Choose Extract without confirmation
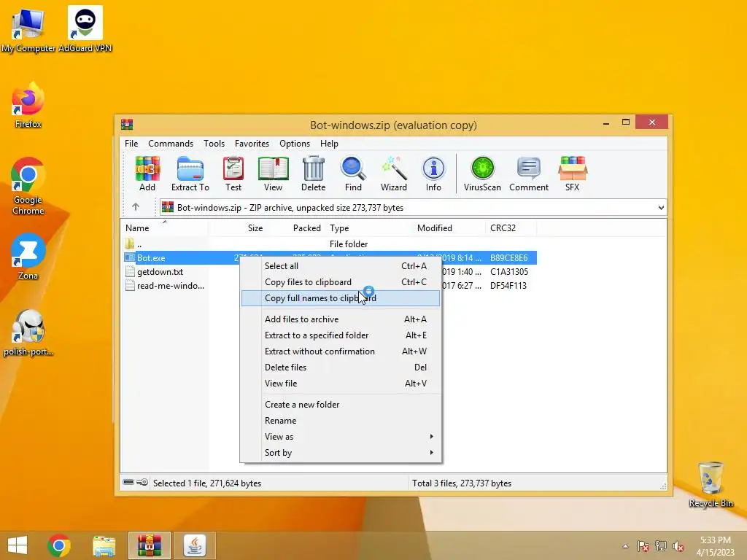This screenshot has width=747, height=560. (340, 351)
